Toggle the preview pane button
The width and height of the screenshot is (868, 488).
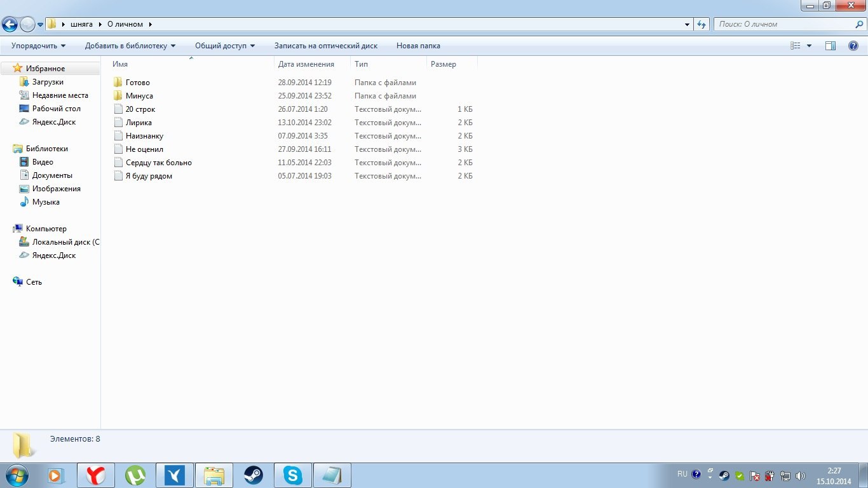pyautogui.click(x=830, y=46)
